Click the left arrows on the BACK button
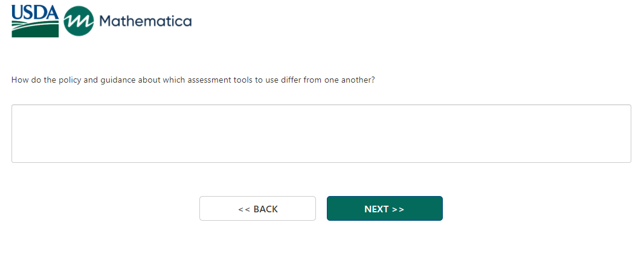The width and height of the screenshot is (644, 269). 244,209
